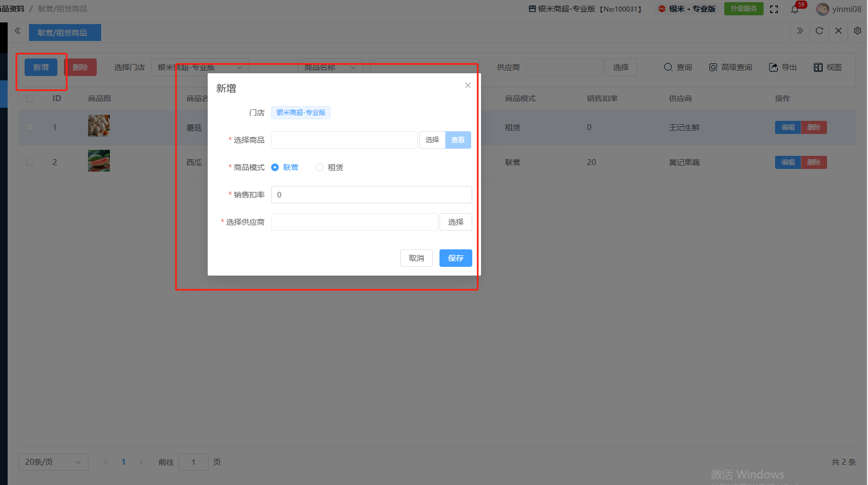Screen dimensions: 868x485
Task: Open the settings gear icon
Action: pos(857,31)
